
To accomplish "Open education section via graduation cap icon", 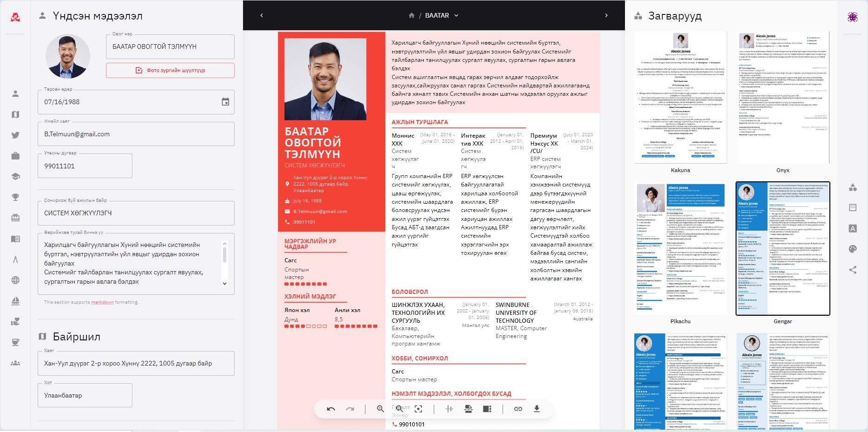I will tap(15, 177).
